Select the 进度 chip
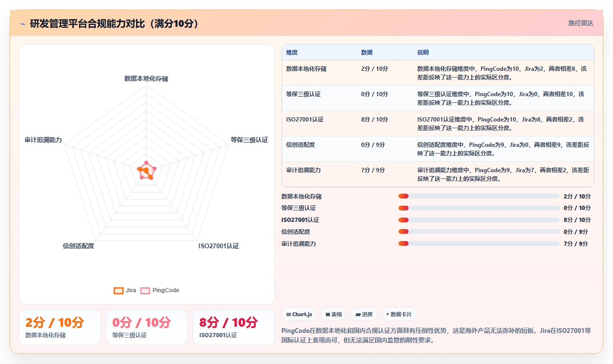Image resolution: width=613 pixels, height=364 pixels. coord(363,314)
